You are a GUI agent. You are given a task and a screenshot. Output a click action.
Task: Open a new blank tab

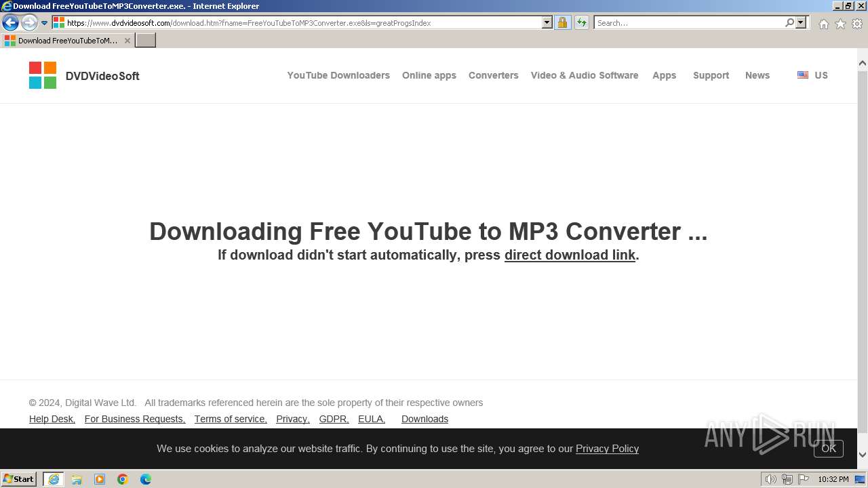point(146,40)
